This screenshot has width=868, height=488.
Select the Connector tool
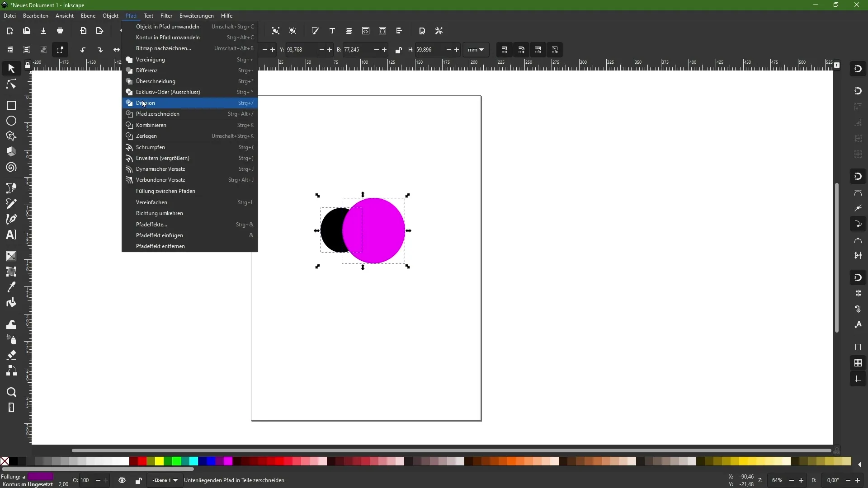pos(11,371)
